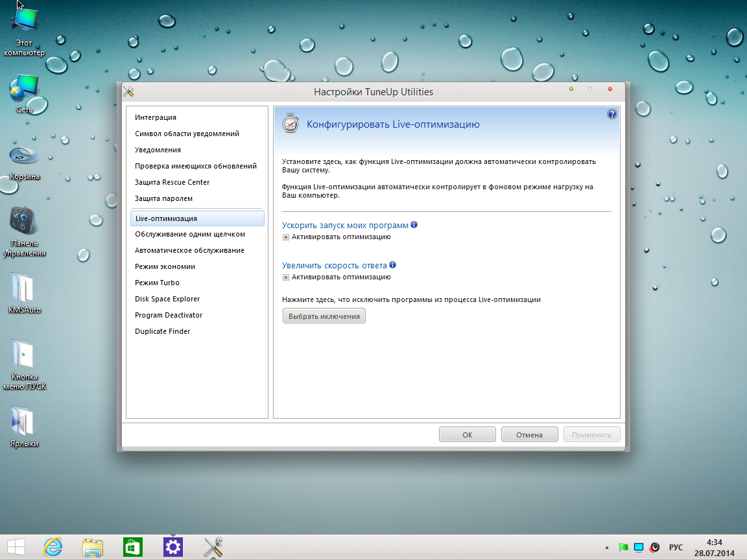This screenshot has width=747, height=560.
Task: Open File Explorer from taskbar
Action: click(93, 547)
